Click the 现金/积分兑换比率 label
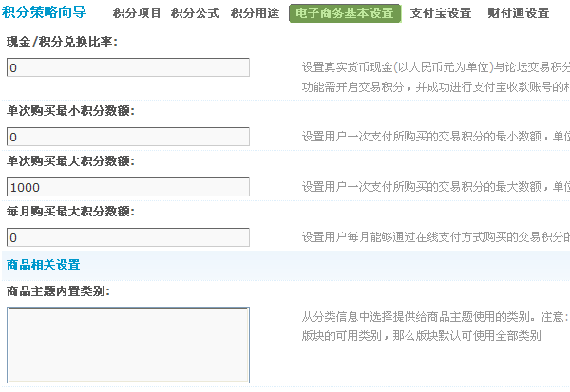Image resolution: width=570 pixels, height=392 pixels. [x=61, y=43]
